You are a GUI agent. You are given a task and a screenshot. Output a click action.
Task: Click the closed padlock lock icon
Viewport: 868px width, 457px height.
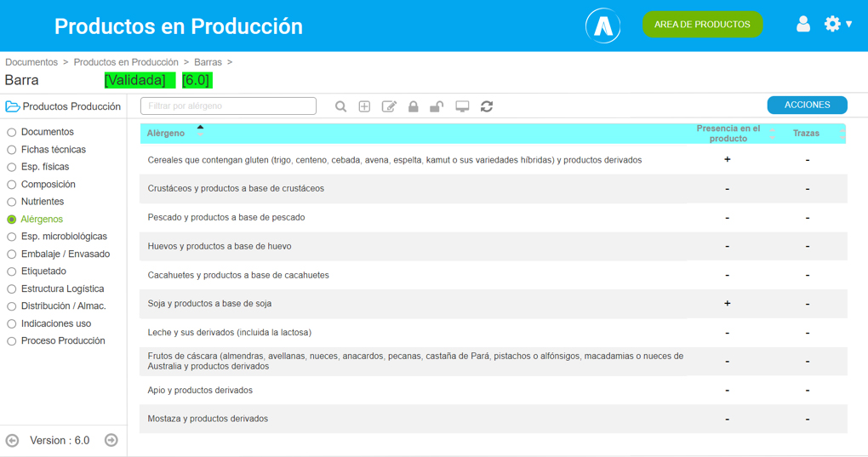point(413,106)
